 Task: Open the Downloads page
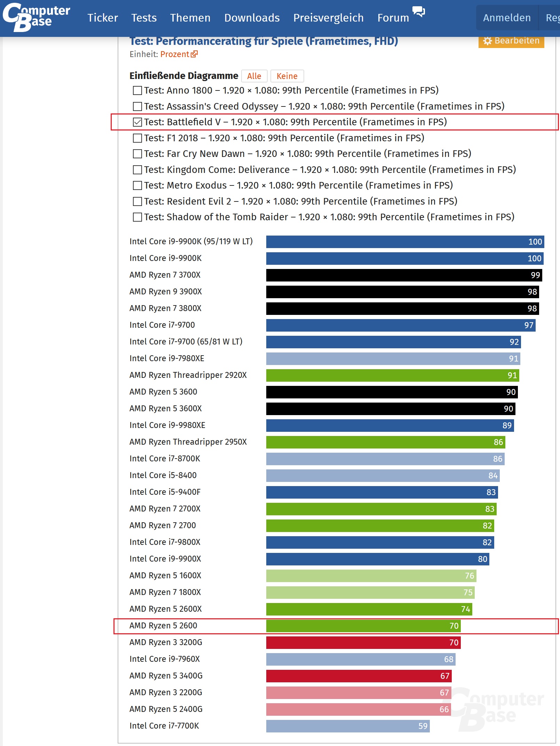(x=252, y=18)
